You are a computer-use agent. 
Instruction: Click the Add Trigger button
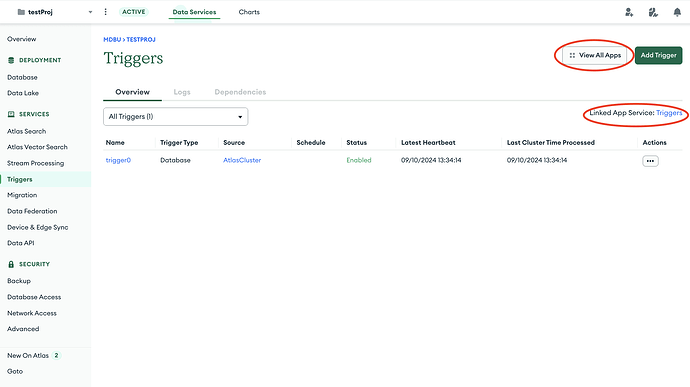pyautogui.click(x=658, y=55)
